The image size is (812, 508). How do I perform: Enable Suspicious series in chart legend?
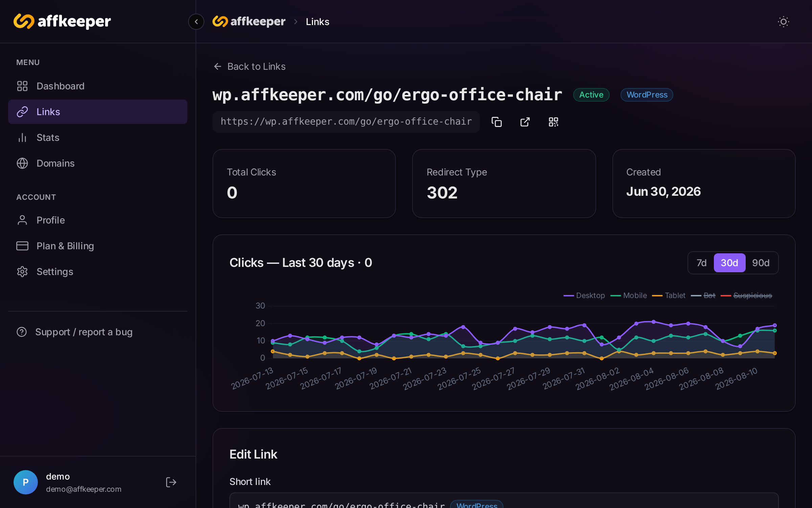pos(746,295)
